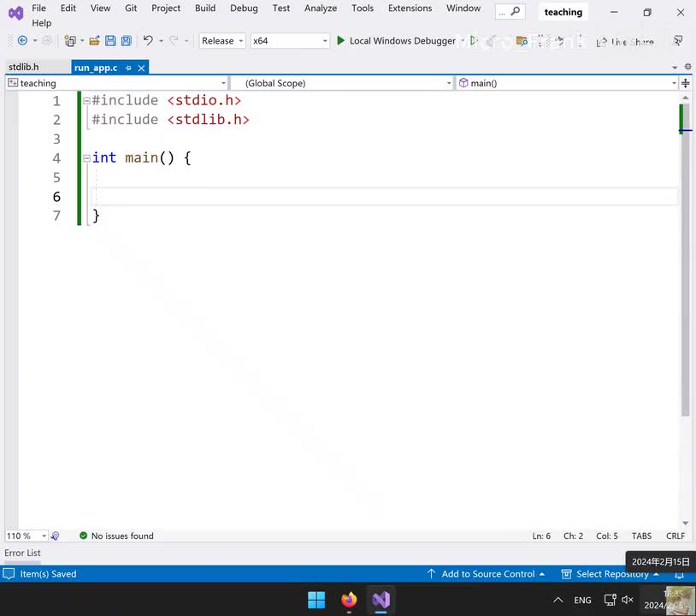Collapse the #include region on line 1

[86, 101]
